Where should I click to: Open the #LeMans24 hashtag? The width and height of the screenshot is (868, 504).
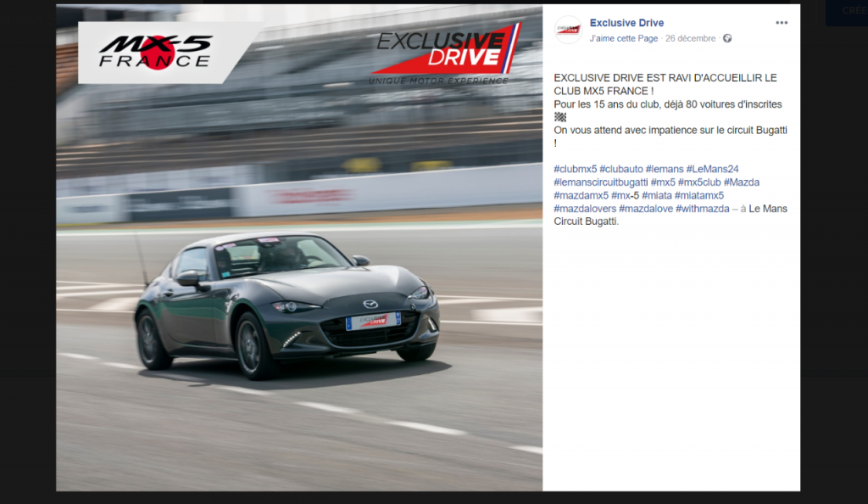pyautogui.click(x=712, y=169)
